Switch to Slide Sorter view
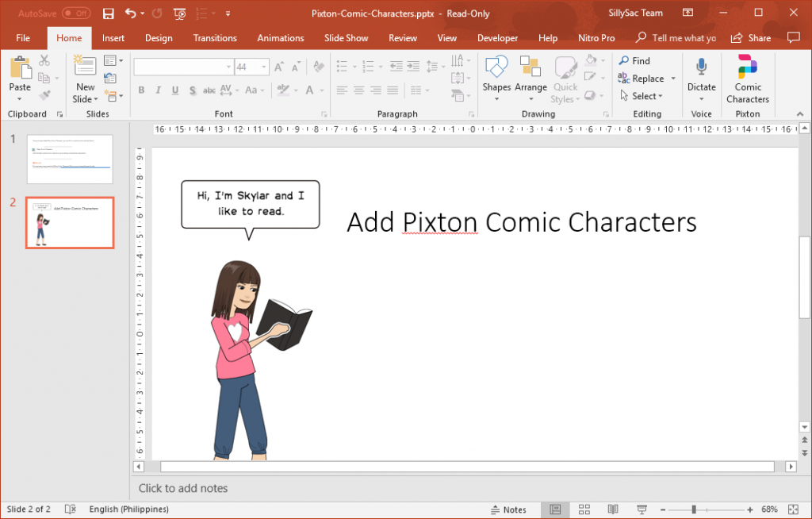Image resolution: width=812 pixels, height=519 pixels. coord(584,509)
